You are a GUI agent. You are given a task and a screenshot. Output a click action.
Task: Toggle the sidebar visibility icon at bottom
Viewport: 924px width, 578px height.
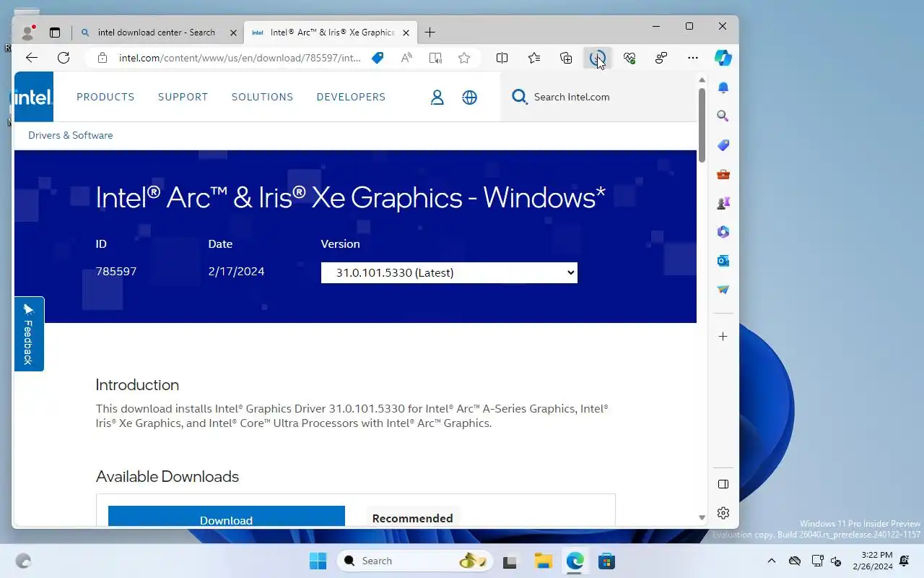coord(723,484)
